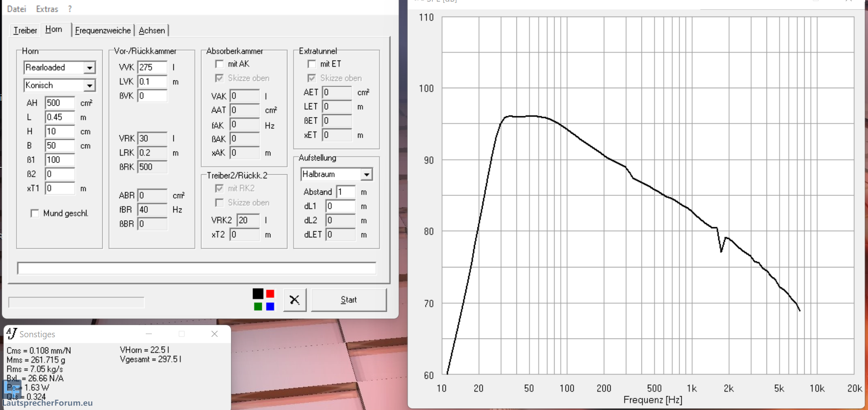The image size is (868, 410).
Task: Enable the 'mit AK' checkbox
Action: (219, 64)
